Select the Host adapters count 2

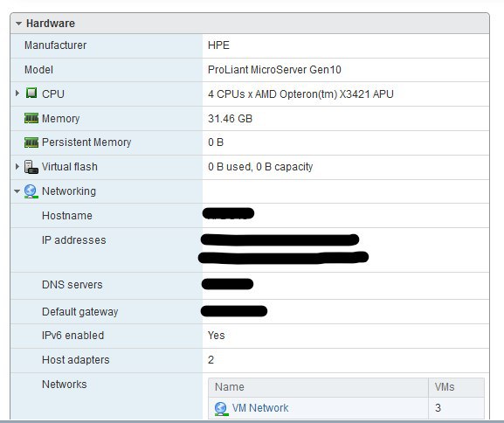pos(211,359)
